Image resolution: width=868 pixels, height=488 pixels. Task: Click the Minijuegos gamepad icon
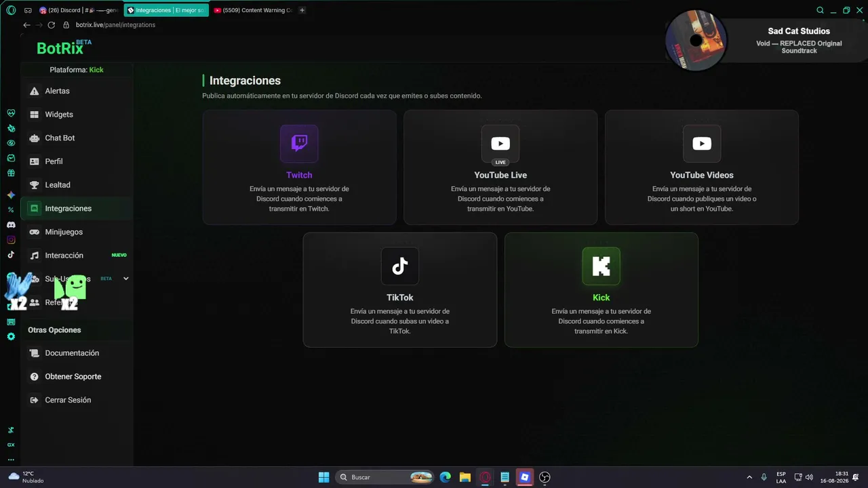pos(34,232)
